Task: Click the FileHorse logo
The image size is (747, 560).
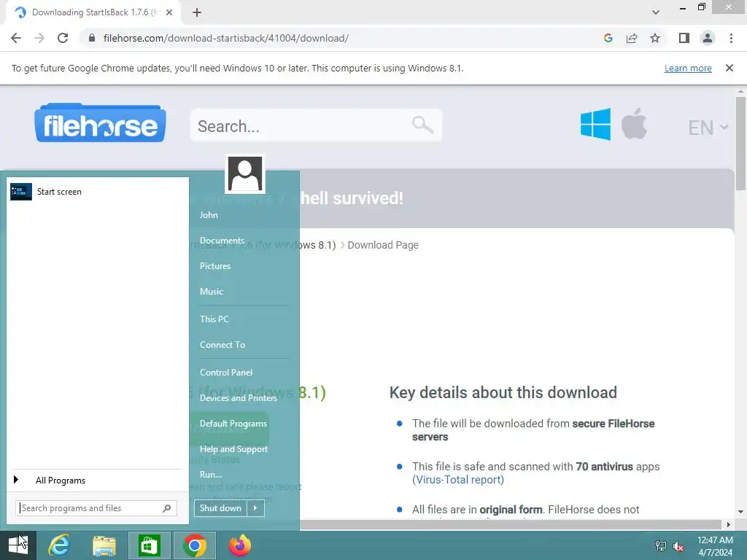Action: coord(100,122)
